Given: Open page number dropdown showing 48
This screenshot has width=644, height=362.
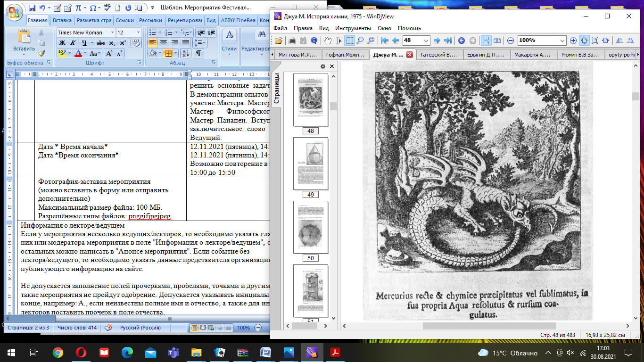Looking at the screenshot, I should point(426,41).
